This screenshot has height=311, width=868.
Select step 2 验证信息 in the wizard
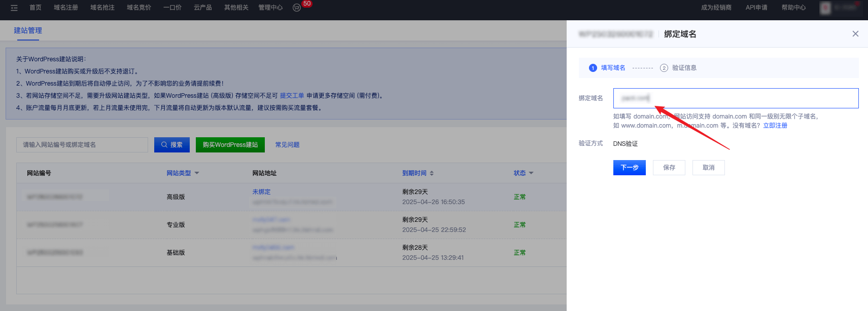tap(678, 68)
